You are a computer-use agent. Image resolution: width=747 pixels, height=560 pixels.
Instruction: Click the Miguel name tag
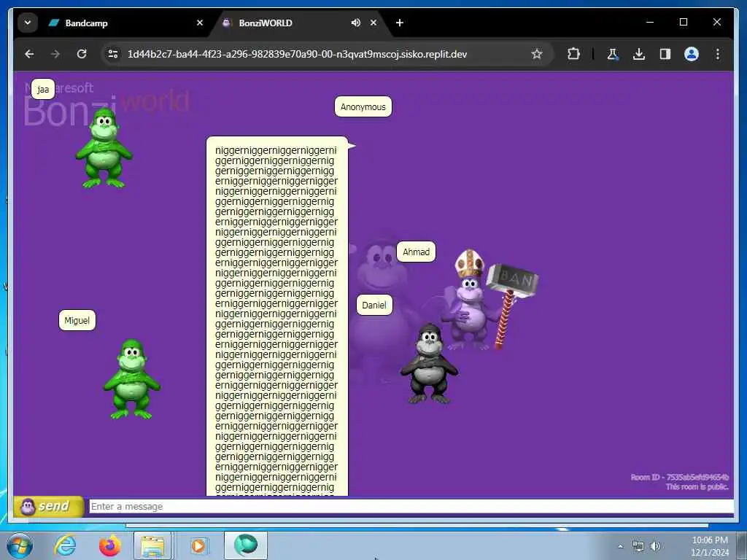pos(77,321)
